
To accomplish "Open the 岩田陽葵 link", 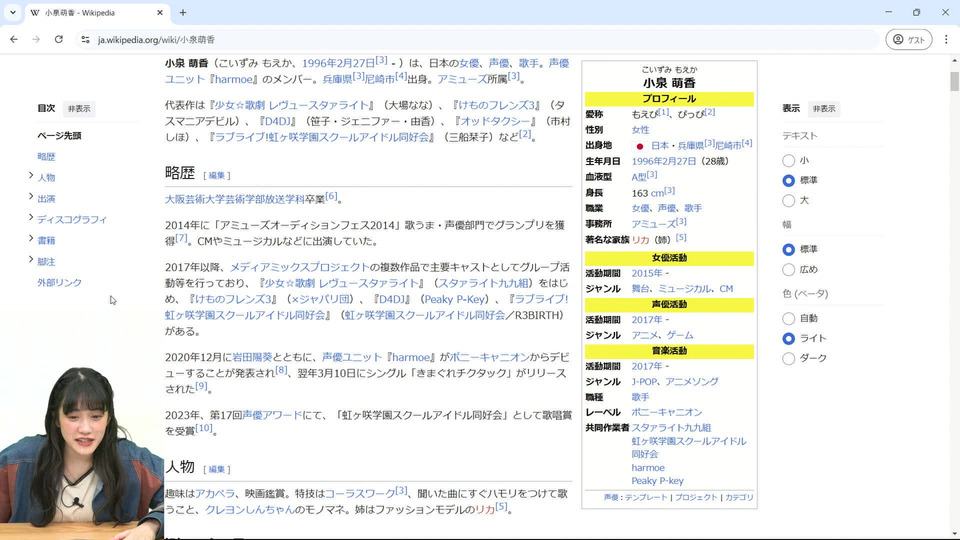I will [252, 357].
